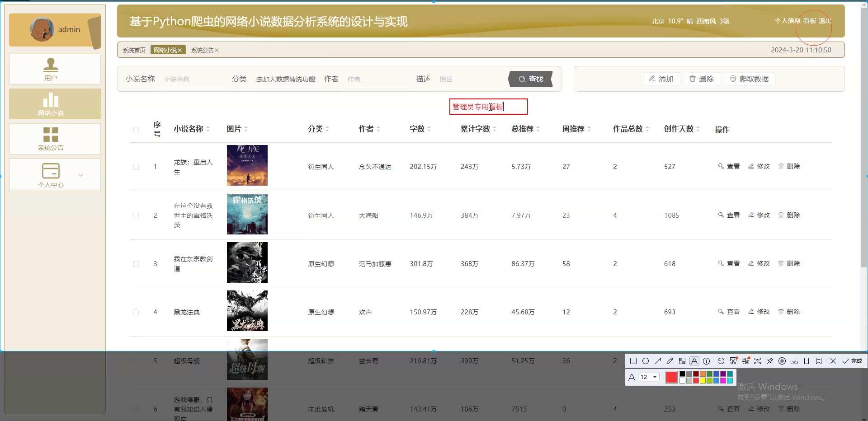
Task: Click the send-to-phone icon
Action: tap(807, 361)
